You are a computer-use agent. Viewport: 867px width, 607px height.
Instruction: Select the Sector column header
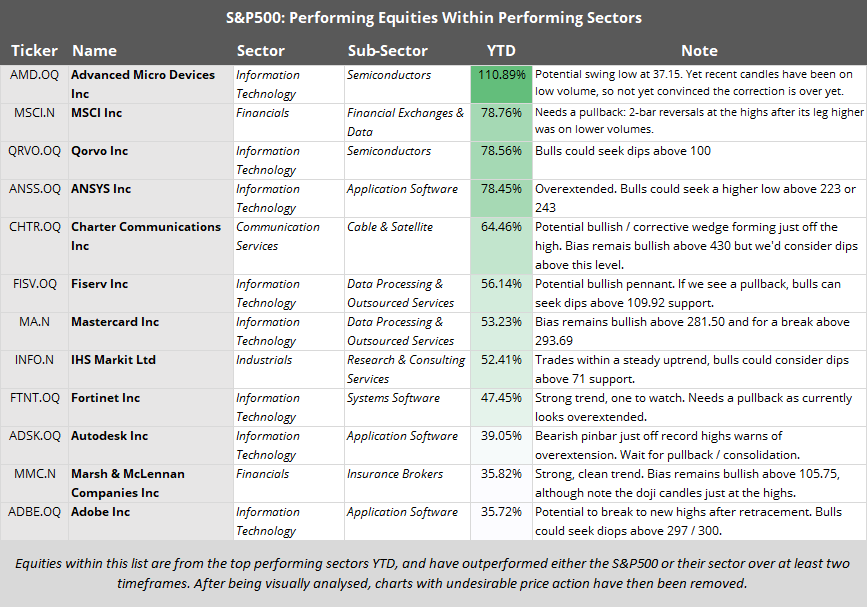(x=261, y=50)
